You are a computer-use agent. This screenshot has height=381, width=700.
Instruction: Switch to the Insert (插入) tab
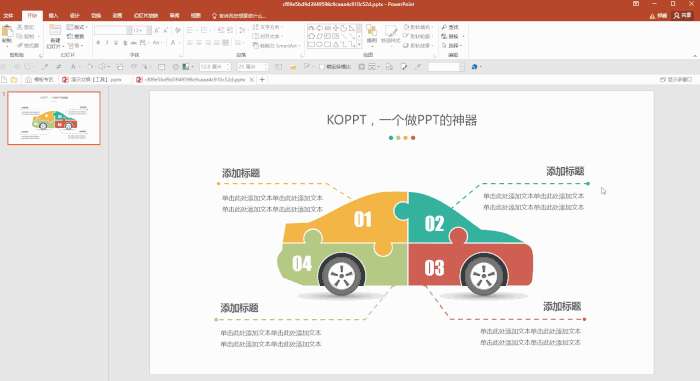pos(53,16)
